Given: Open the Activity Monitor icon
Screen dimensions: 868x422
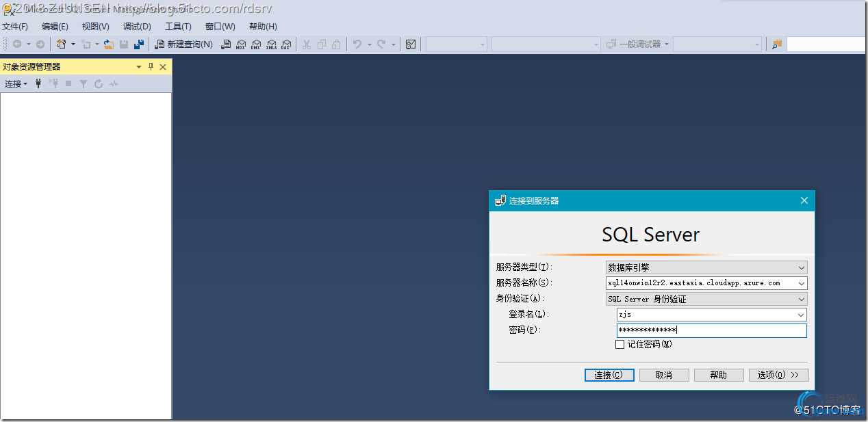Looking at the screenshot, I should pyautogui.click(x=411, y=44).
